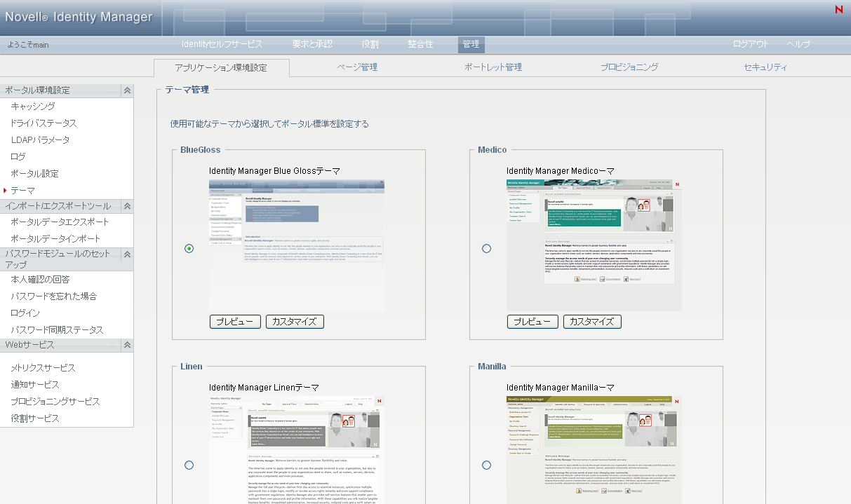Open テーマ in the sidebar
The image size is (851, 504).
coord(22,191)
